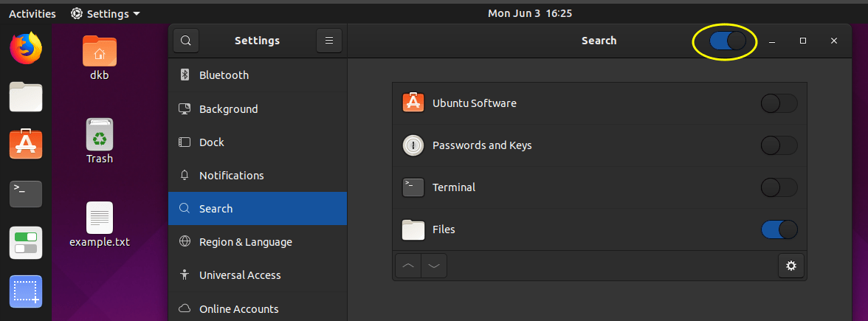
Task: Open the Bluetooth settings panel
Action: tap(224, 75)
